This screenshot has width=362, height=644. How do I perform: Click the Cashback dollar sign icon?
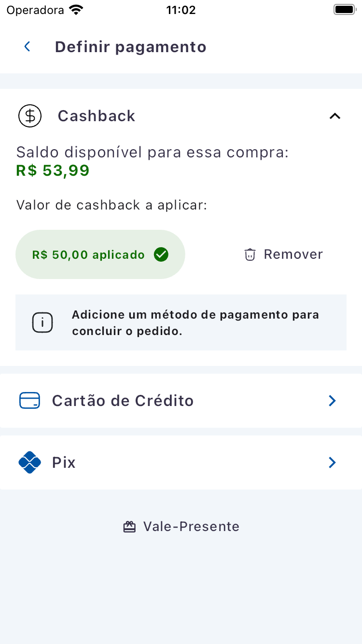tap(30, 116)
